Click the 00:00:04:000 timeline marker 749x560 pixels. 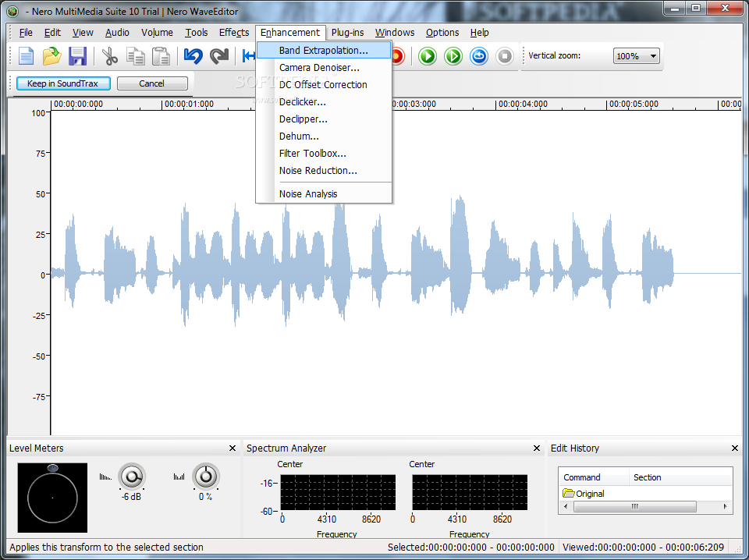524,104
